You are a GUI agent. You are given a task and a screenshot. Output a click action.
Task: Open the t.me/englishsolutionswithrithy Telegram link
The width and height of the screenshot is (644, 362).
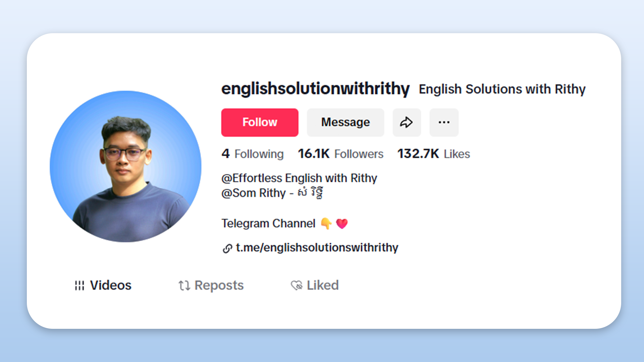pos(317,248)
